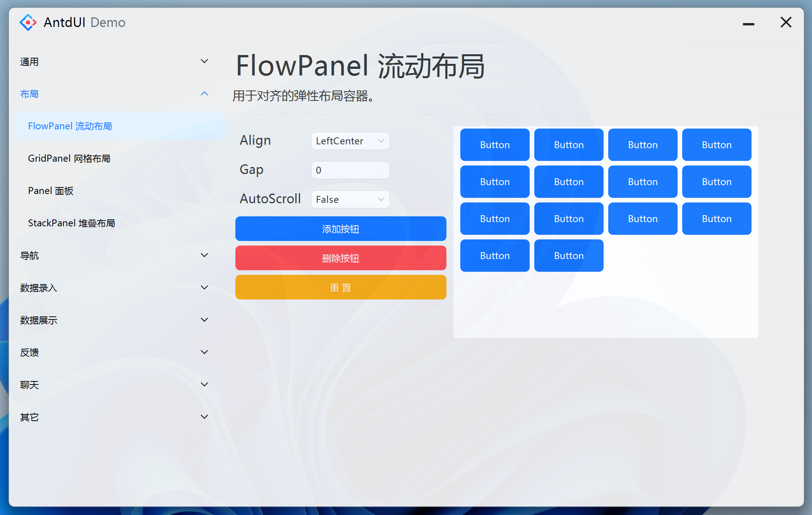Click the AntdUI logo icon
The width and height of the screenshot is (812, 515).
28,22
